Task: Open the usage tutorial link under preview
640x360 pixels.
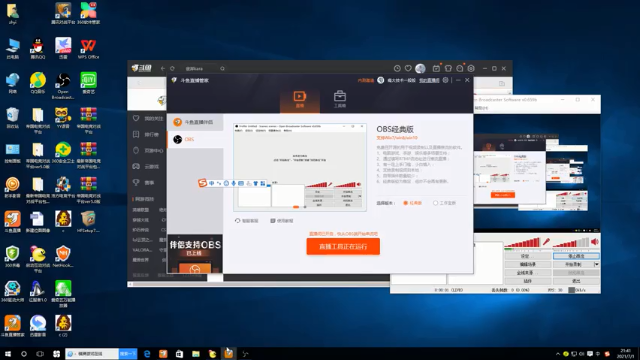Action: pyautogui.click(x=282, y=221)
